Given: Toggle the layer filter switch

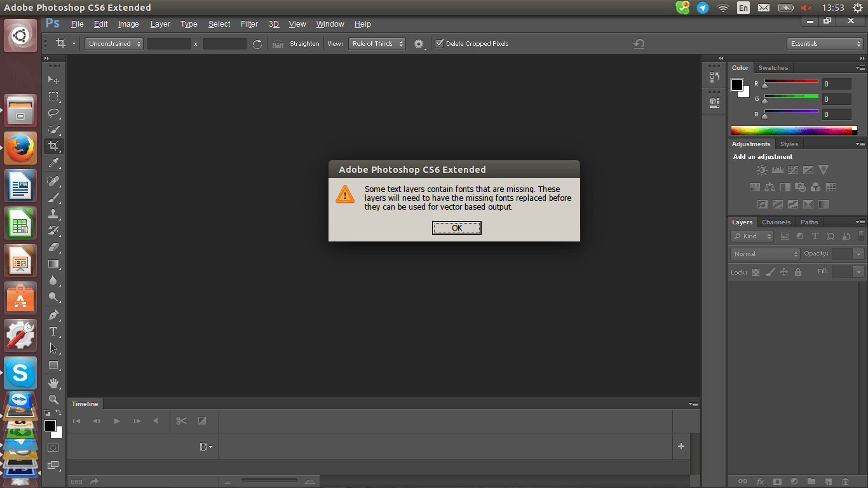Looking at the screenshot, I should tap(862, 236).
